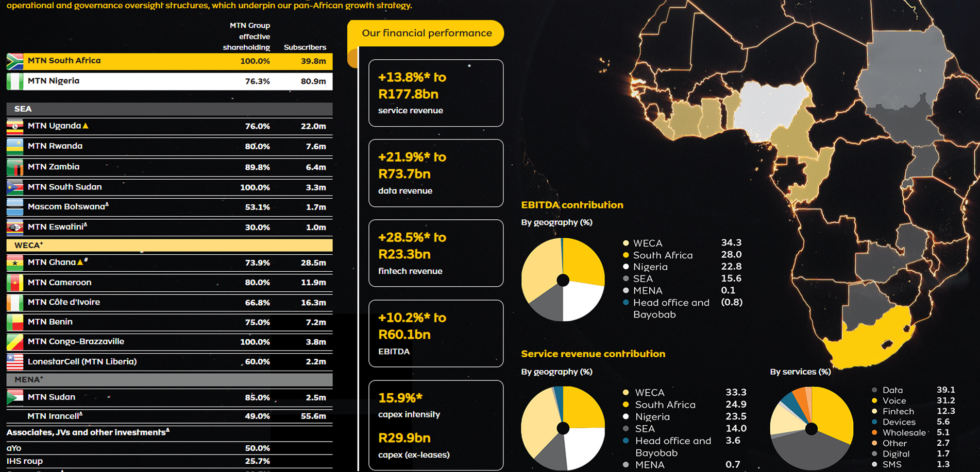This screenshot has width=980, height=472.
Task: Click the Subscribers column header
Action: pos(305,47)
